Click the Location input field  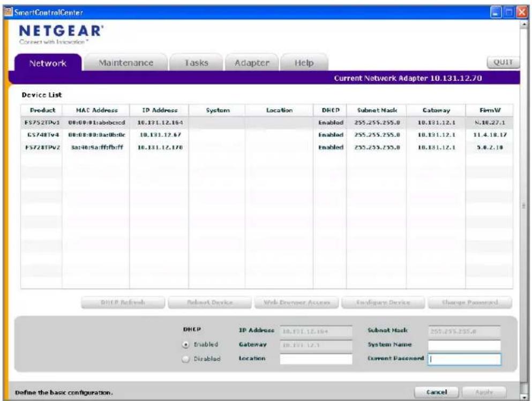316,359
